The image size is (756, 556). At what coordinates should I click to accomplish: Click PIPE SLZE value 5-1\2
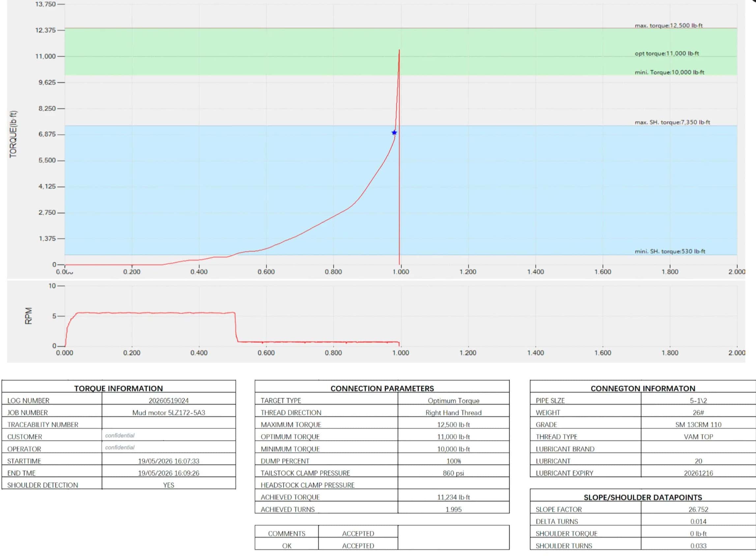point(698,401)
